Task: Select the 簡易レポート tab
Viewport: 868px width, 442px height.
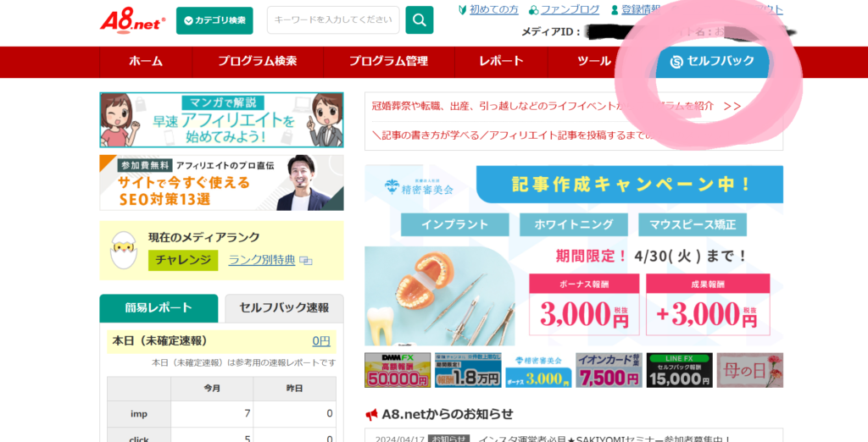Action: (159, 308)
